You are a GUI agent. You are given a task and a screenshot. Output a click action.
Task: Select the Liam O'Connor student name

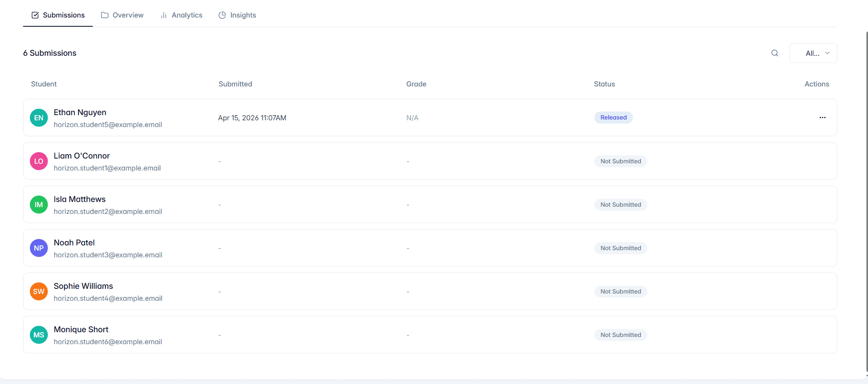click(x=82, y=156)
